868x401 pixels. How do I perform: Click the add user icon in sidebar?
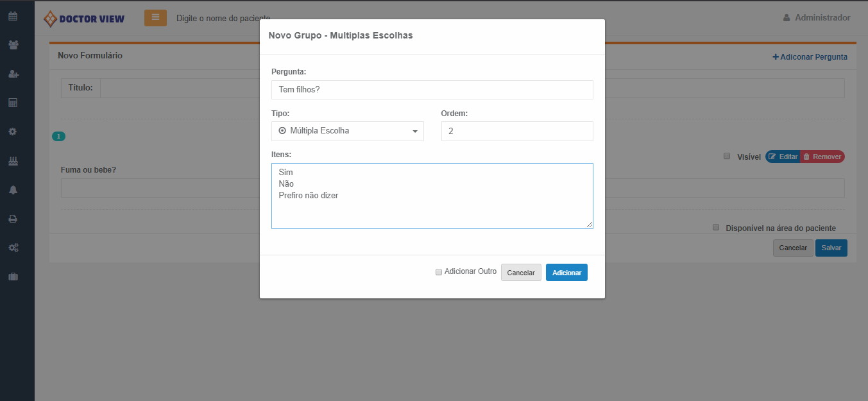click(x=13, y=74)
